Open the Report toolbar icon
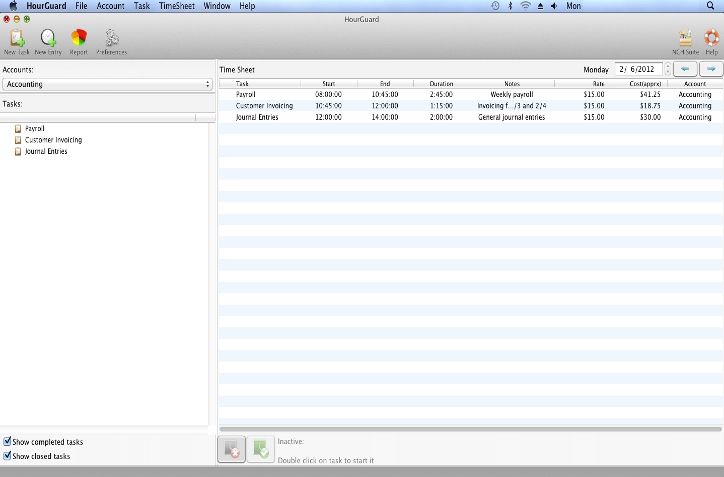 pos(78,40)
